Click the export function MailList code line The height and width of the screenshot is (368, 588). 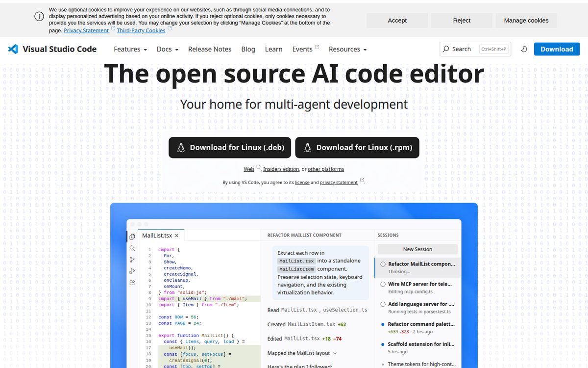196,336
